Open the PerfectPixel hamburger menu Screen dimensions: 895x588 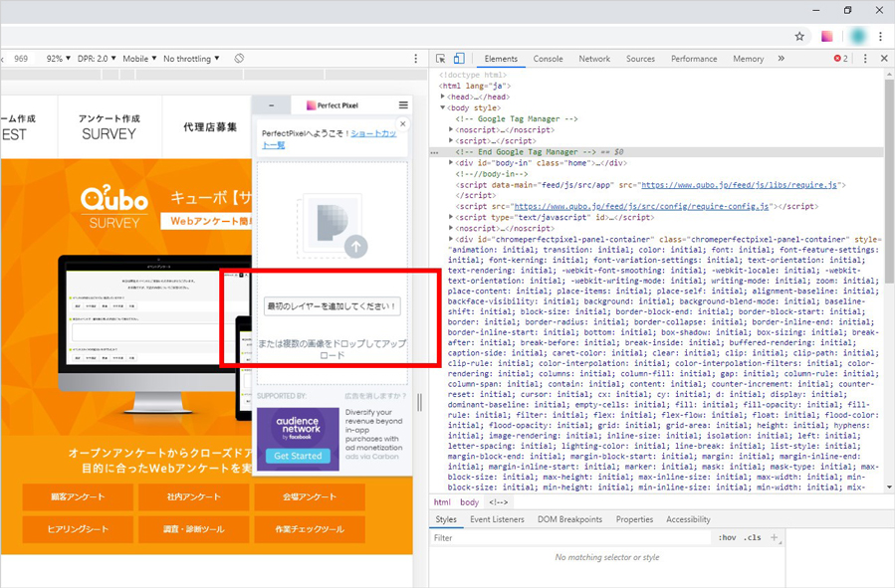[403, 104]
